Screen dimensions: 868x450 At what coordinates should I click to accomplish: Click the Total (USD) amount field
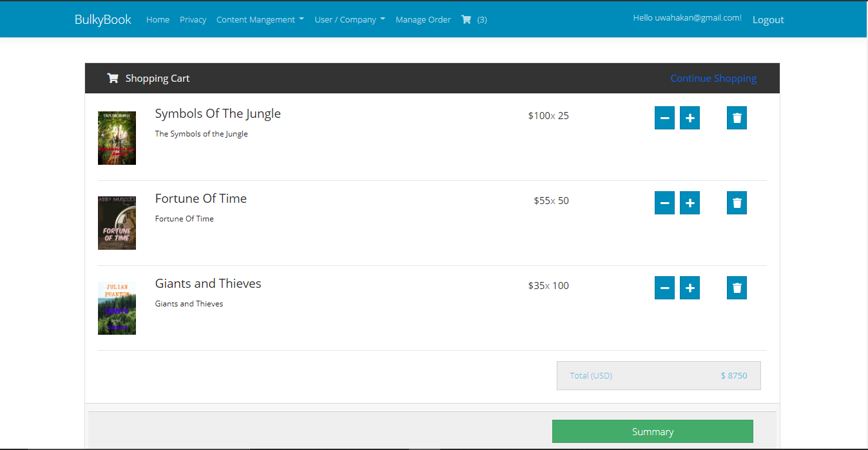(658, 375)
